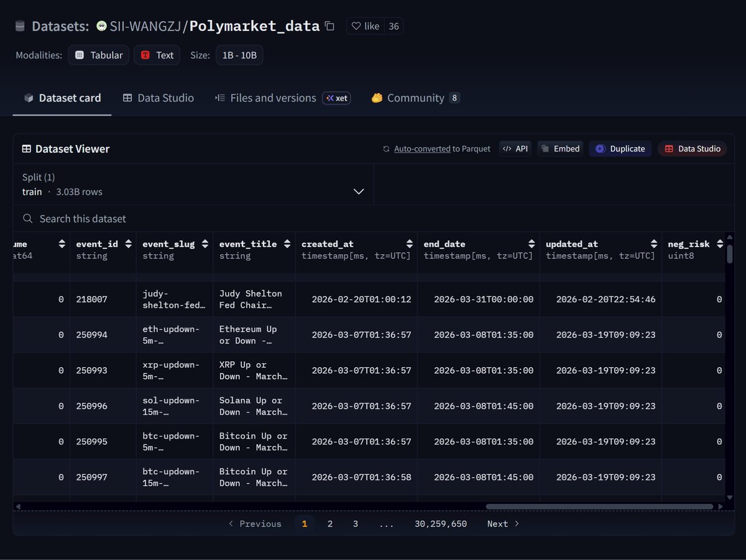
Task: Sort the partially visible volume column
Action: tap(62, 244)
